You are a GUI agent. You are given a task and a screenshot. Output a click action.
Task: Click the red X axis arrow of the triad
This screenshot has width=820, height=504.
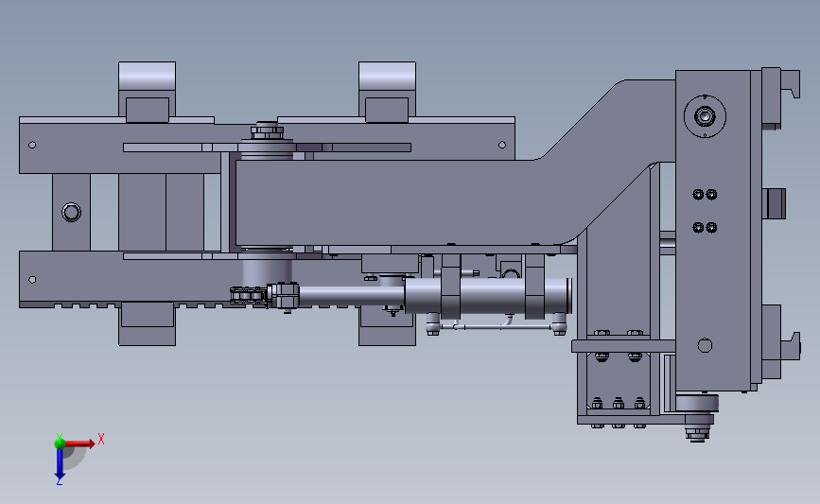point(79,443)
